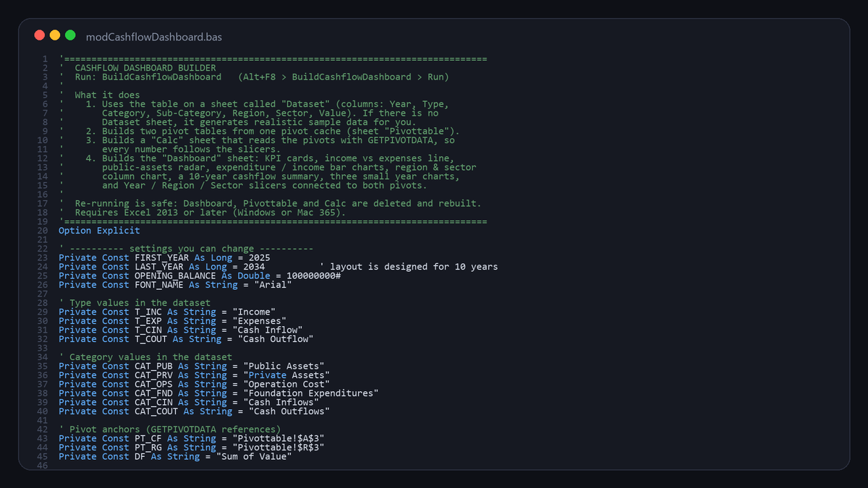Click the "Private Assets" string value
The height and width of the screenshot is (488, 868).
point(286,375)
